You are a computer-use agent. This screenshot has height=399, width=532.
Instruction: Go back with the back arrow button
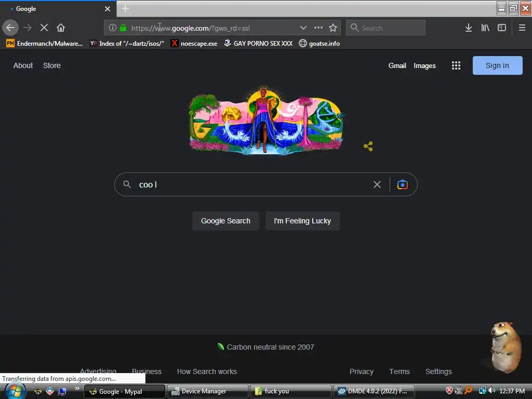(x=10, y=28)
